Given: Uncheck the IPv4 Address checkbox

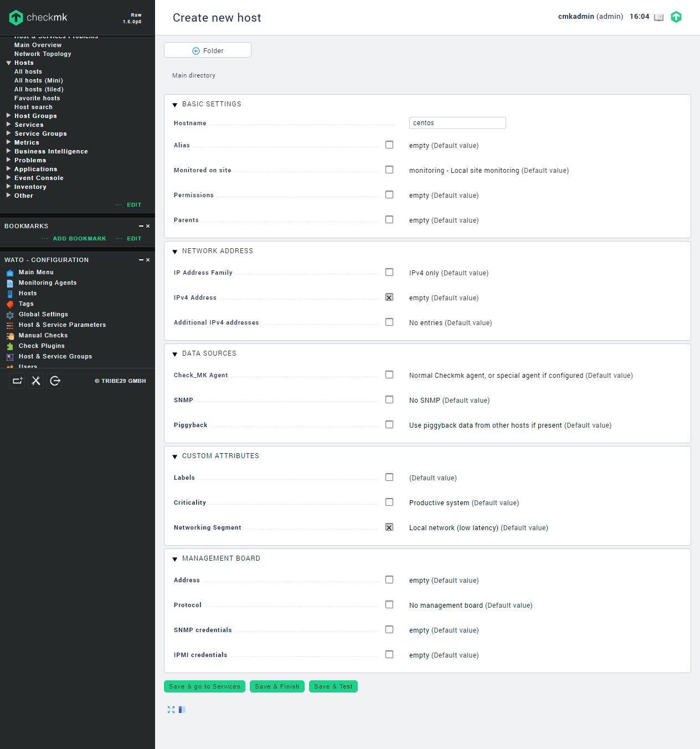Looking at the screenshot, I should point(389,297).
